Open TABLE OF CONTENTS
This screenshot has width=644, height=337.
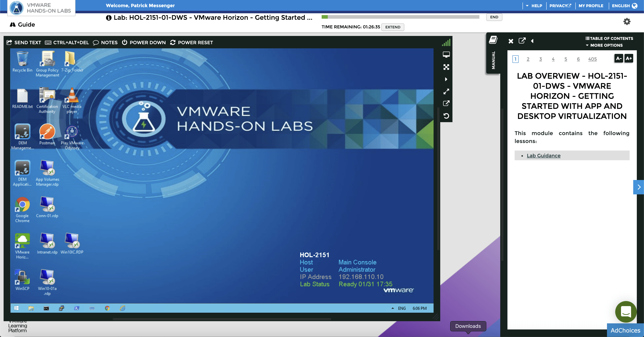(x=609, y=38)
